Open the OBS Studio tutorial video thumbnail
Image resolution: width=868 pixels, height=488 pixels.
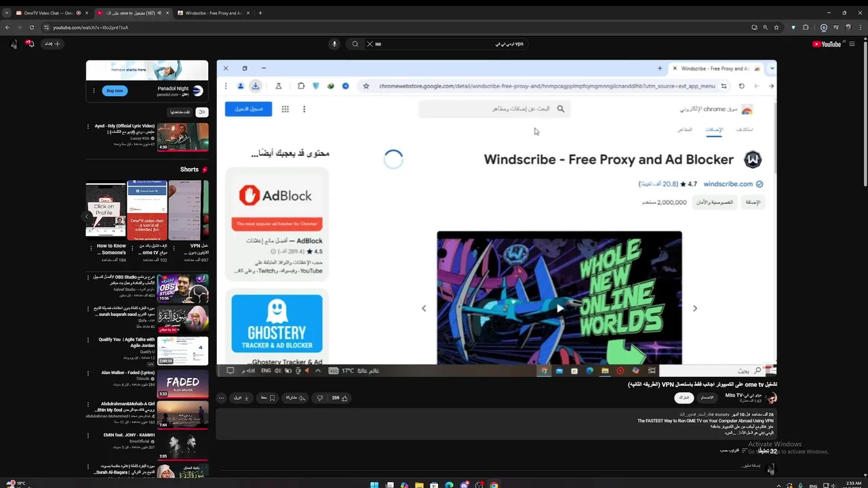tap(183, 288)
